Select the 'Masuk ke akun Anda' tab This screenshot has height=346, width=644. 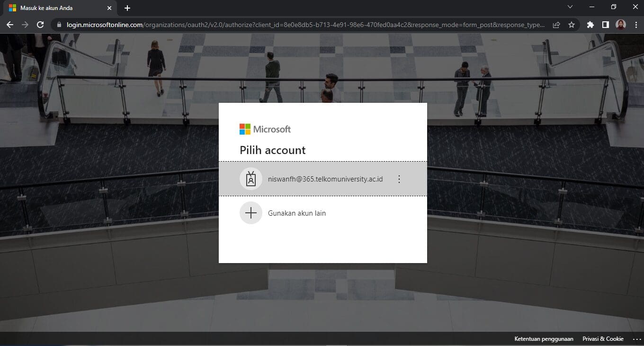[60, 8]
